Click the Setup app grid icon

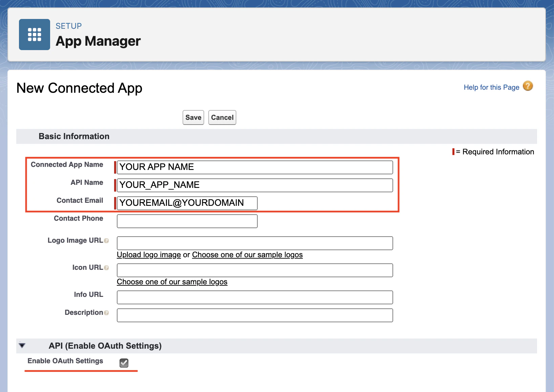(x=34, y=34)
